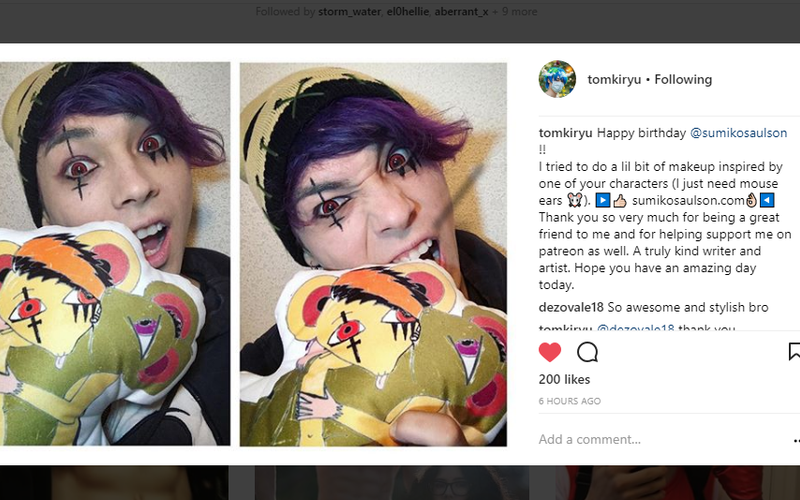The image size is (800, 500).
Task: Open tomkiryu's round profile avatar
Action: (557, 79)
